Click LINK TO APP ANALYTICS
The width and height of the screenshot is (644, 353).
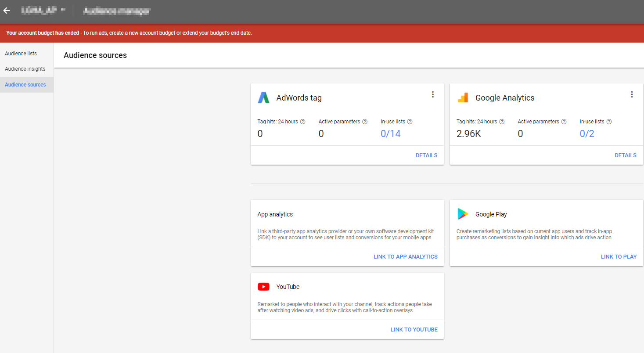(x=406, y=257)
